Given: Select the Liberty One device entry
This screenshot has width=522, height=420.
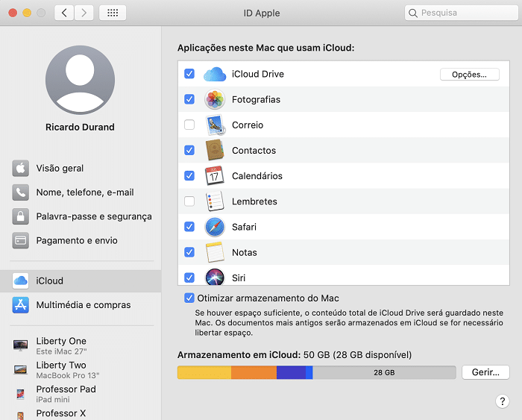Looking at the screenshot, I should (81, 345).
